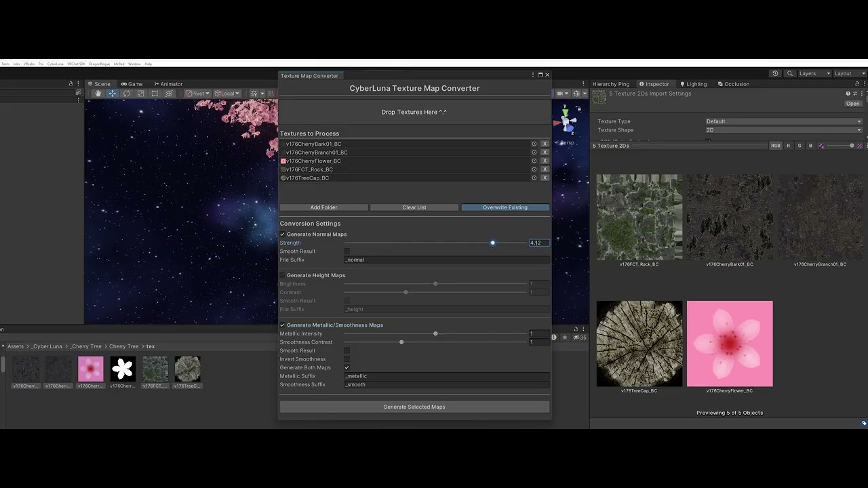This screenshot has width=868, height=488.
Task: Expand the scene gizmos dropdown arrow
Action: (x=583, y=94)
